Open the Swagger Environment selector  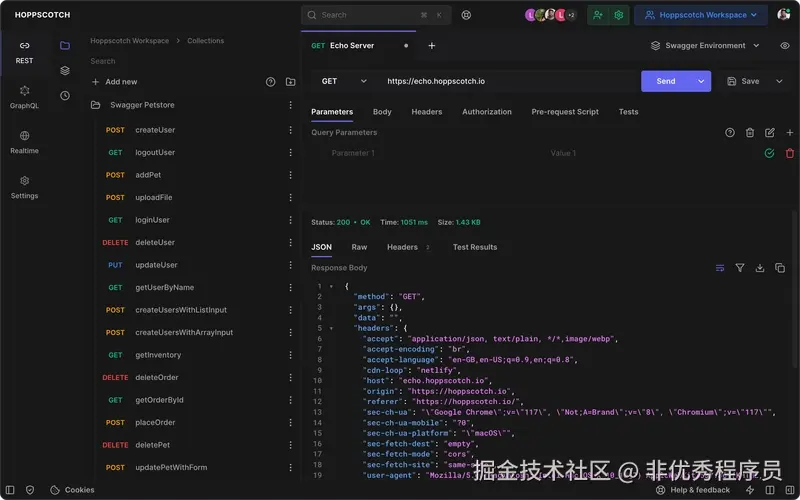click(705, 45)
